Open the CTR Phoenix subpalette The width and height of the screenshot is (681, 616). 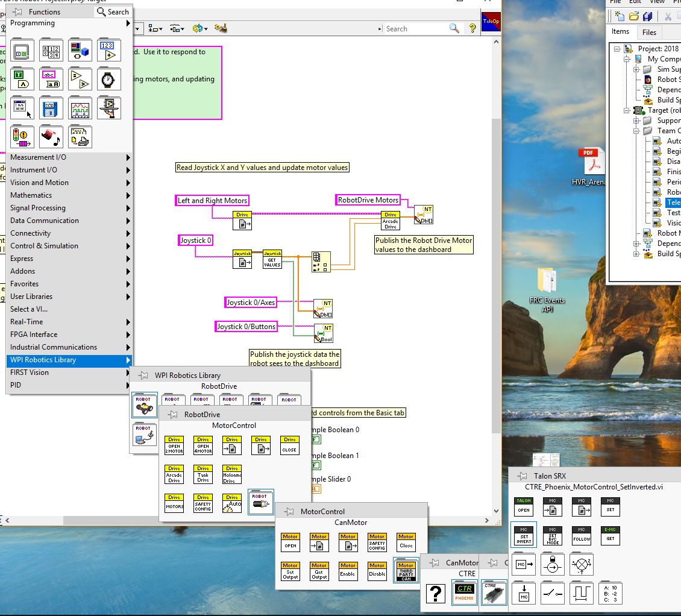click(x=464, y=592)
